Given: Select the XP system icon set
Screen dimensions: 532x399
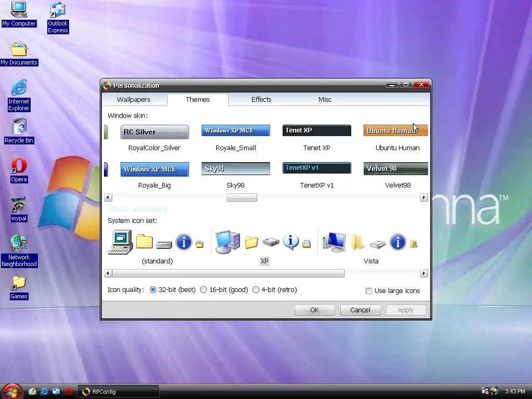Looking at the screenshot, I should (x=264, y=247).
